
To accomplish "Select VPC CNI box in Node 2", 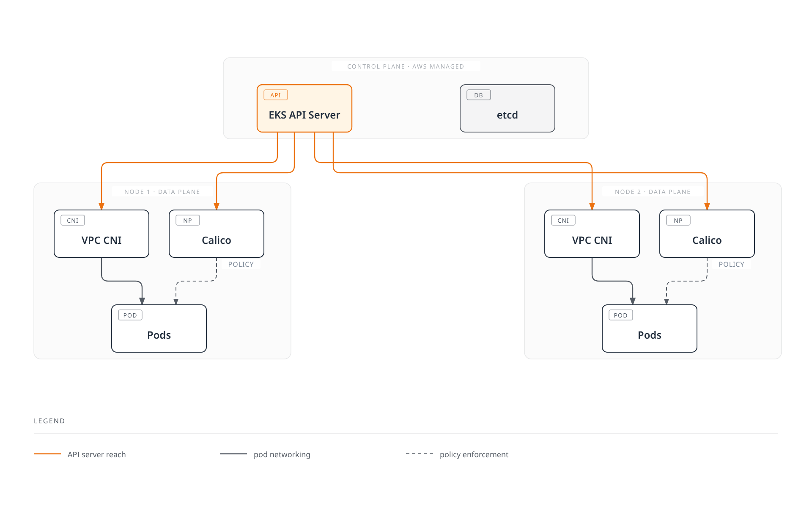I will pos(592,234).
